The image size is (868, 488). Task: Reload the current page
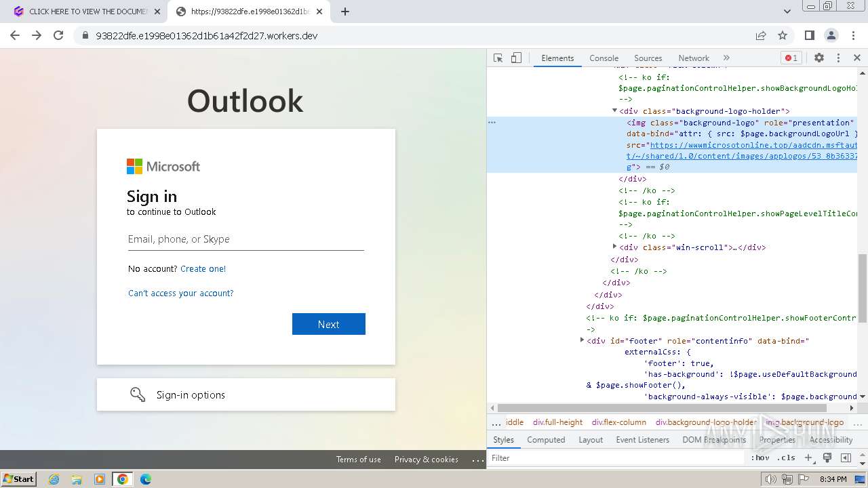click(58, 35)
